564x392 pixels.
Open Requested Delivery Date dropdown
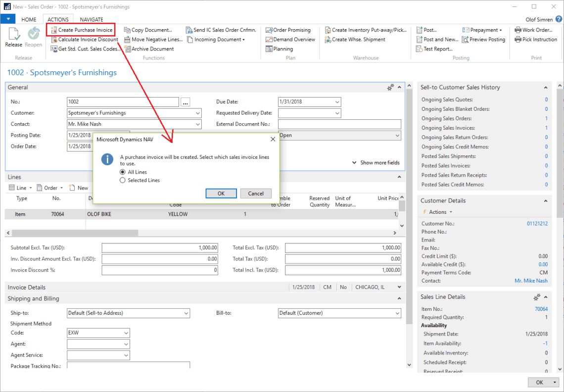point(337,113)
